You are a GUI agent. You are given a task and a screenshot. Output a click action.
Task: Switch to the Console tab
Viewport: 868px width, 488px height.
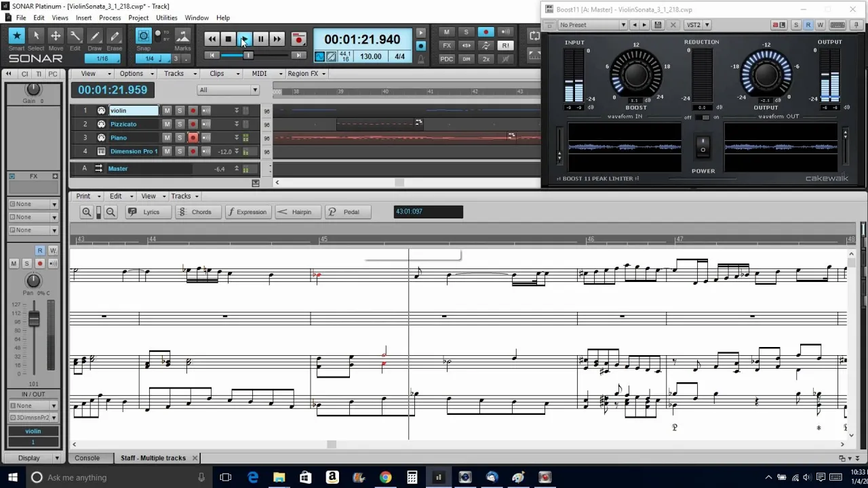point(87,457)
